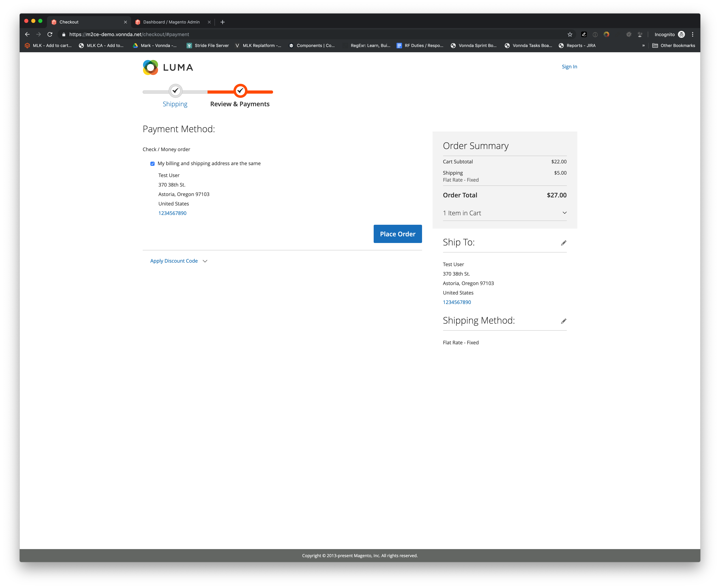The image size is (720, 588).
Task: Click the Place Order button
Action: tap(398, 234)
